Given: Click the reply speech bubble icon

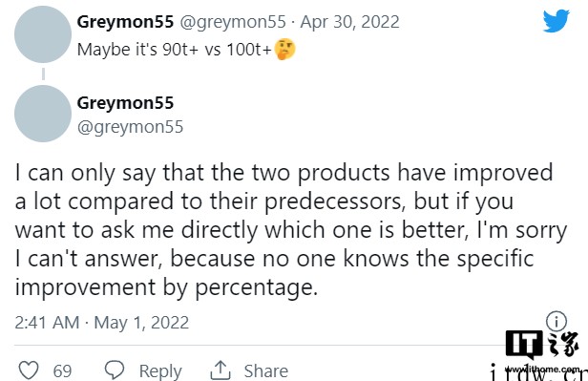Looking at the screenshot, I should pos(115,370).
